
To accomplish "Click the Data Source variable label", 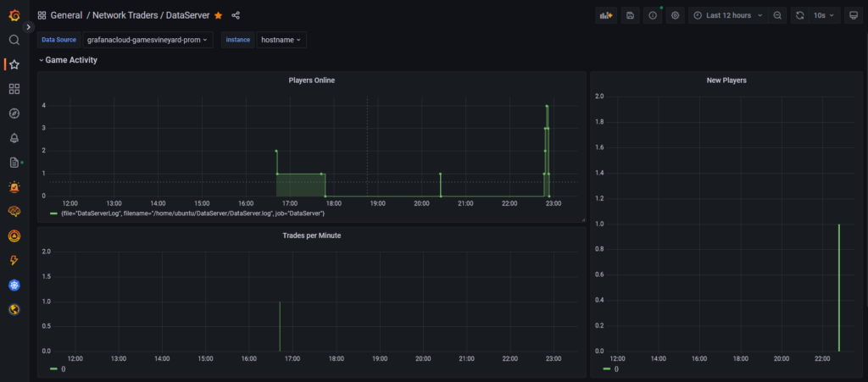I will [58, 40].
